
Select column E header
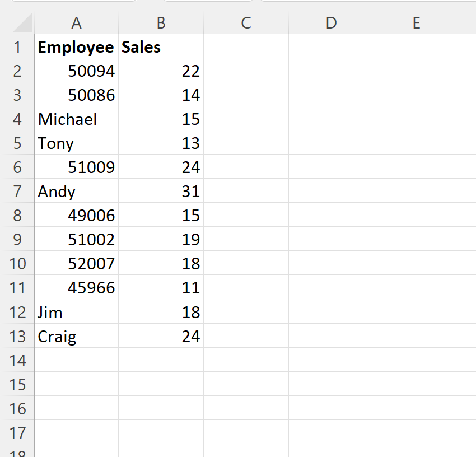(x=416, y=23)
